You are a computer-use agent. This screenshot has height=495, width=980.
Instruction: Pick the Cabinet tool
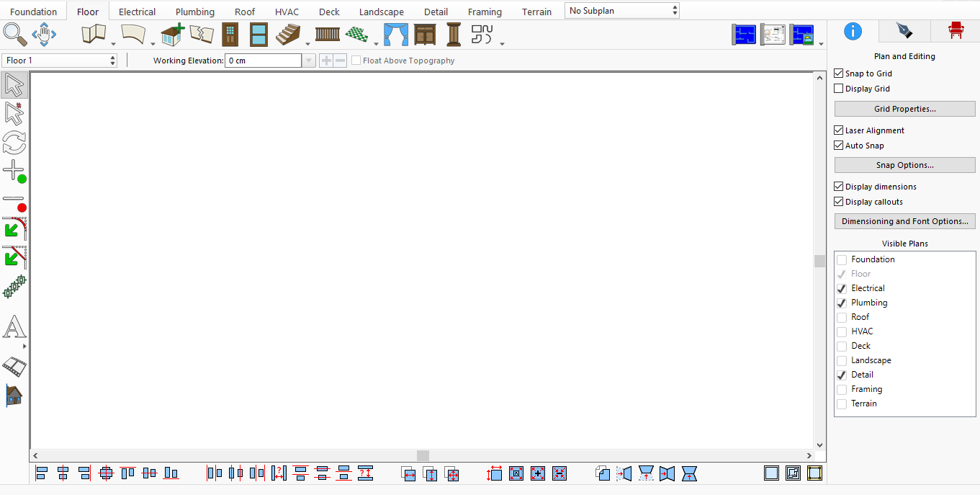[425, 34]
